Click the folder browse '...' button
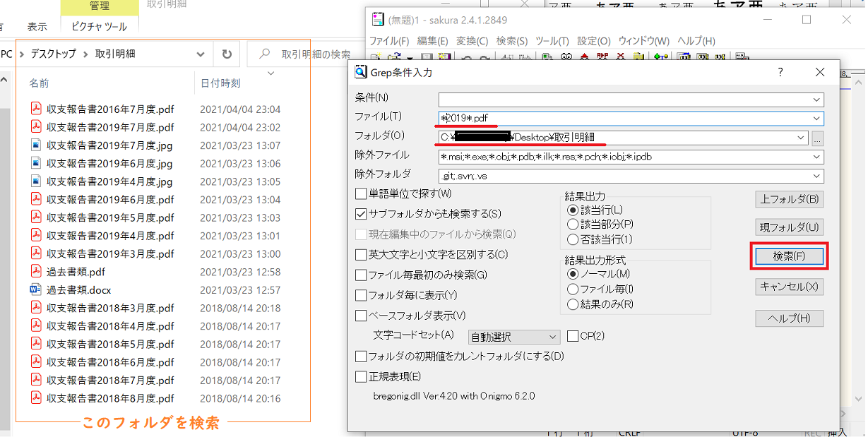This screenshot has width=868, height=437. (818, 138)
